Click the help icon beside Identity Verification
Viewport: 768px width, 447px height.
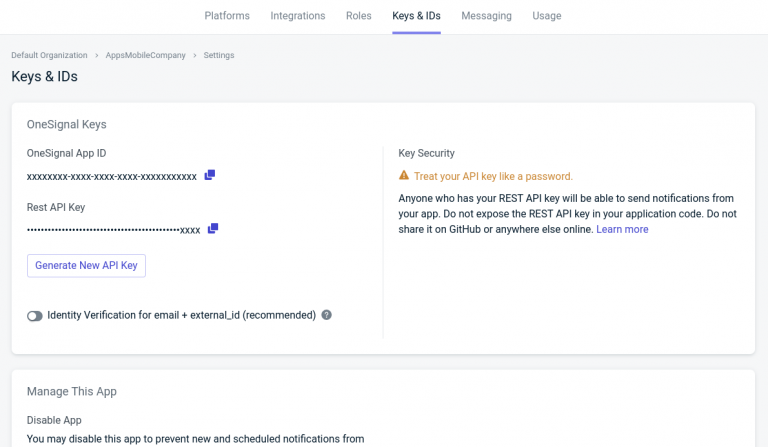coord(327,315)
